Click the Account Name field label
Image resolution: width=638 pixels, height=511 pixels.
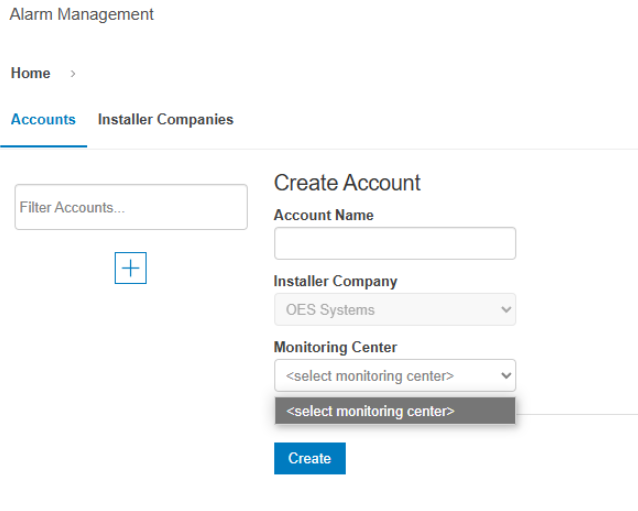click(323, 215)
